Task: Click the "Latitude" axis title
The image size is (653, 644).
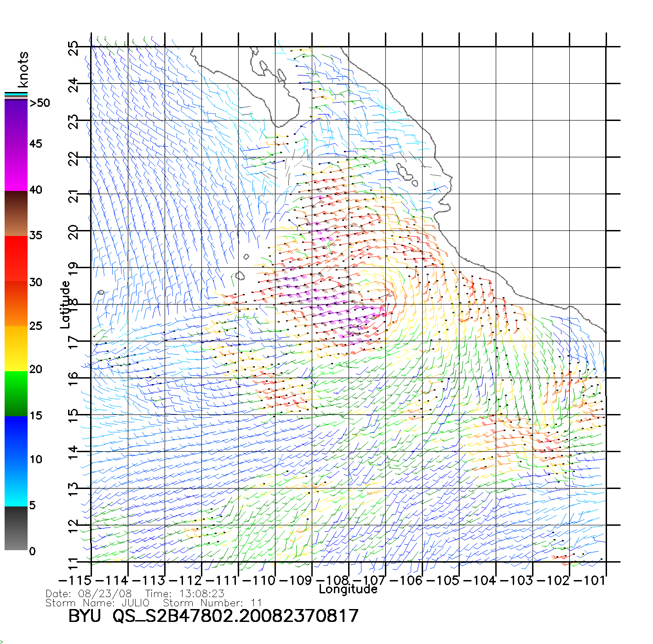Action: coord(65,305)
